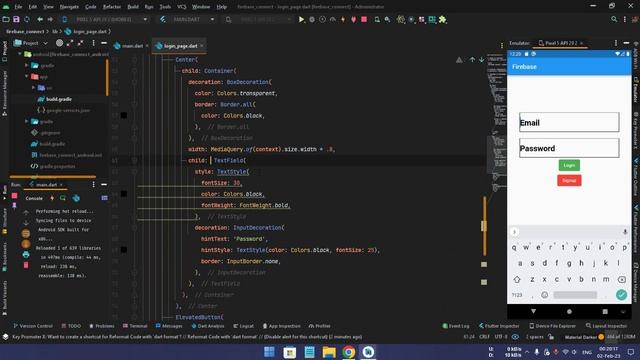Viewport: 640px width, 360px height.
Task: Run the app with green play button
Action: coord(301,19)
